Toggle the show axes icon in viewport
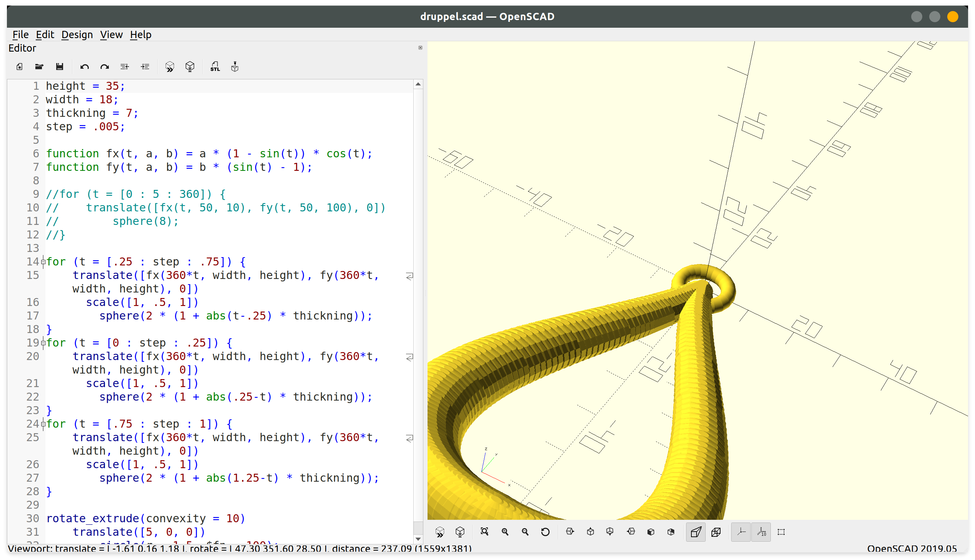 coord(742,532)
